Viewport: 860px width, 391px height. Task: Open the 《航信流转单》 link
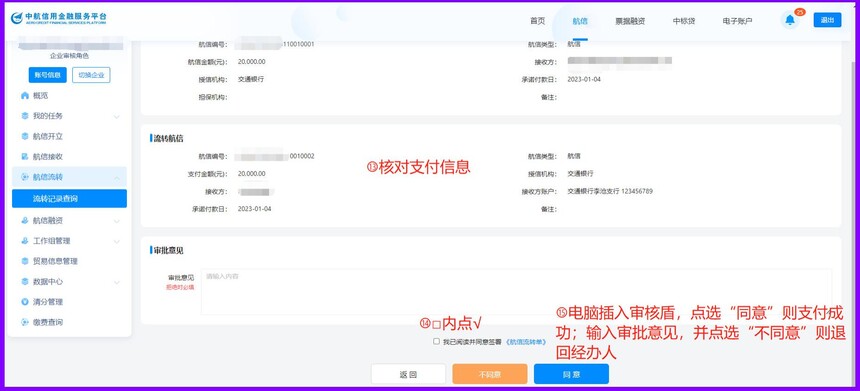tap(525, 341)
